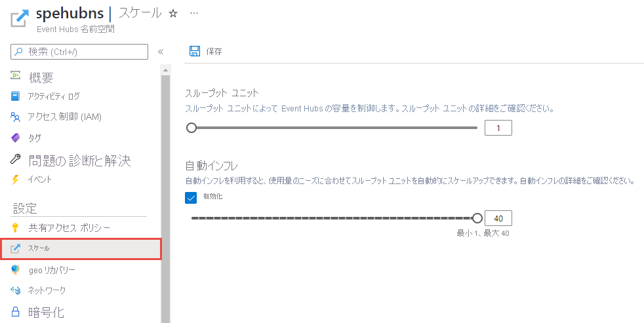Click the key icon for 共有アクセス ポリシー
The width and height of the screenshot is (644, 323).
pyautogui.click(x=16, y=227)
